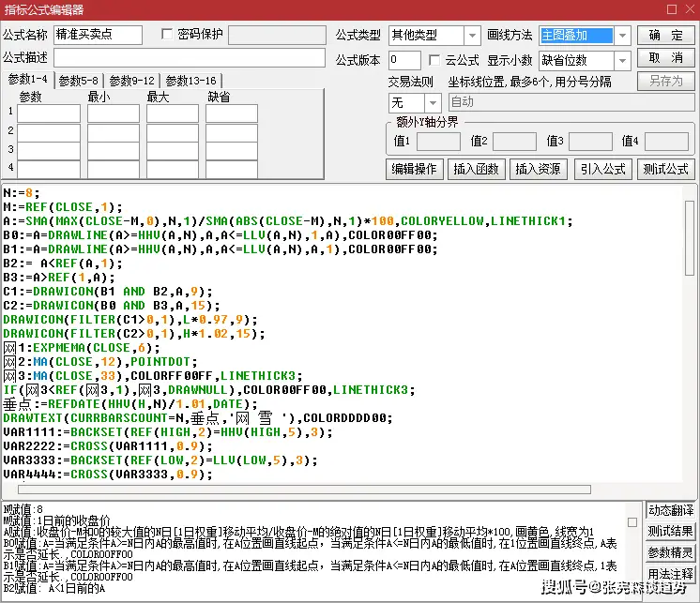The width and height of the screenshot is (700, 603).
Task: Click the 插入资源 button
Action: pos(538,170)
